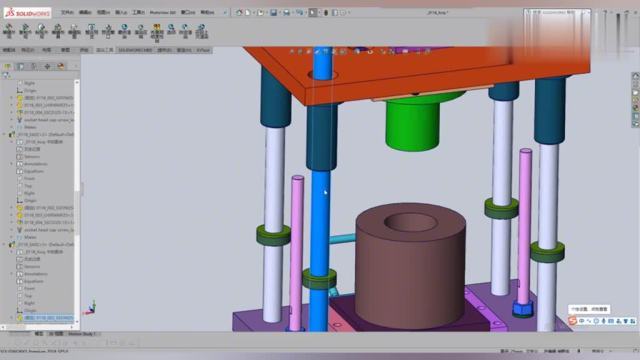Click the filter icon above the tree
The height and width of the screenshot is (360, 640).
[6, 76]
